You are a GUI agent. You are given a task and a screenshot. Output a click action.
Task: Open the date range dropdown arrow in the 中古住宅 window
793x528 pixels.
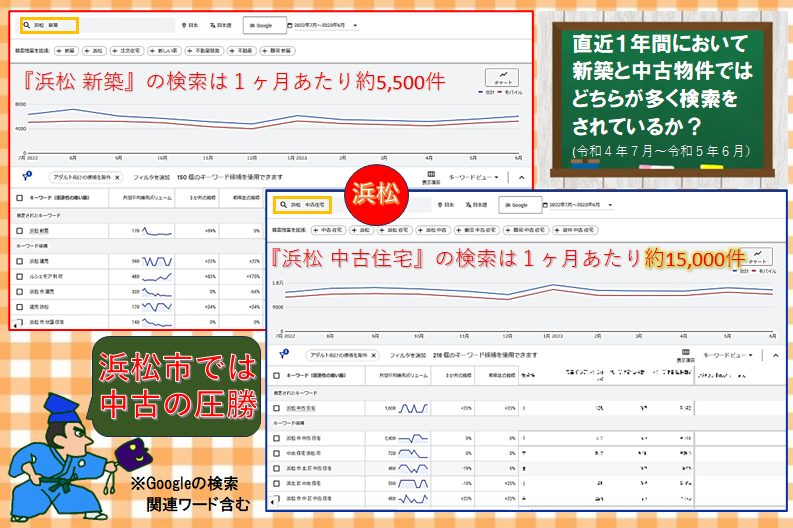[x=610, y=205]
